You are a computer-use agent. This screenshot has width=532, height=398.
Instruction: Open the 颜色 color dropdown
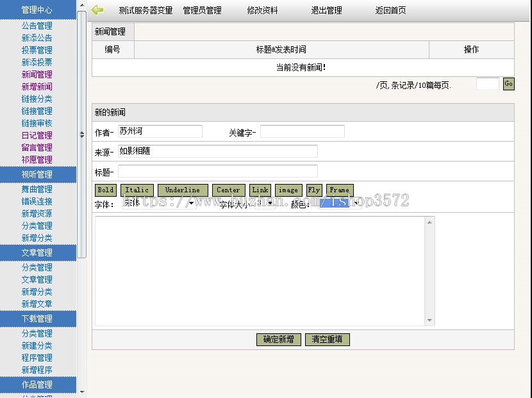click(x=340, y=203)
